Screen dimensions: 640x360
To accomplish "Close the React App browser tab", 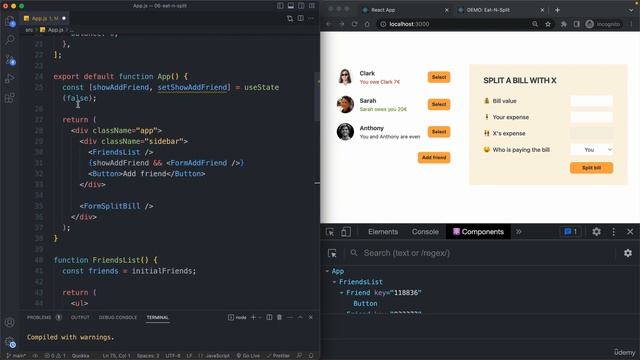I will 446,10.
